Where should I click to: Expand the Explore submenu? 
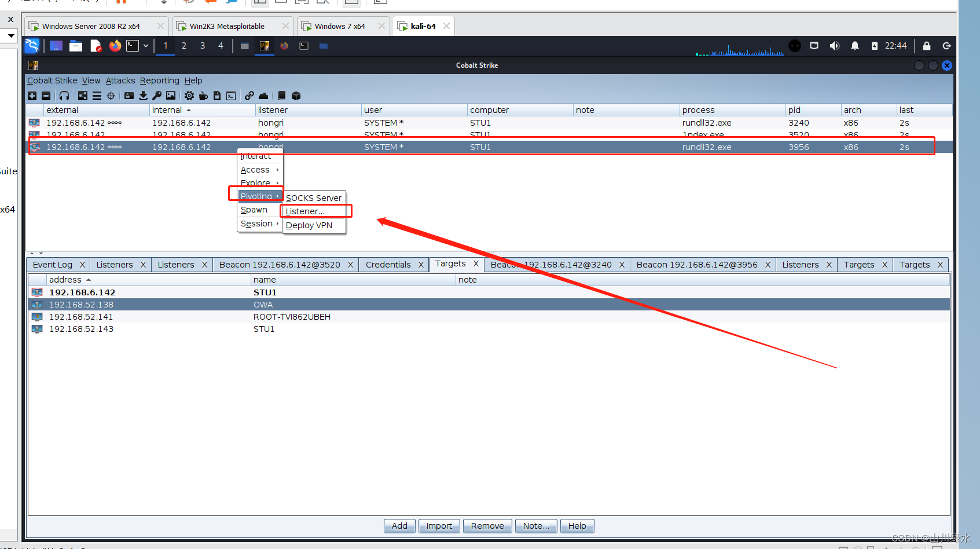pos(260,182)
